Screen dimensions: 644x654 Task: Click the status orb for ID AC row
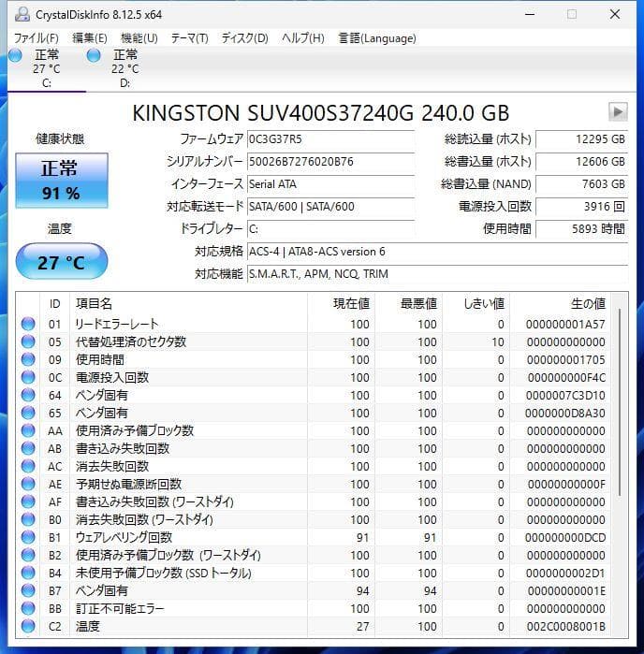28,466
